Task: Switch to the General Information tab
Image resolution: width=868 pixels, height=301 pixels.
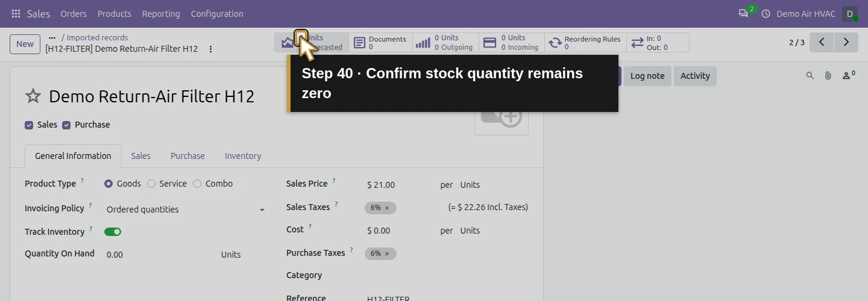Action: [73, 156]
